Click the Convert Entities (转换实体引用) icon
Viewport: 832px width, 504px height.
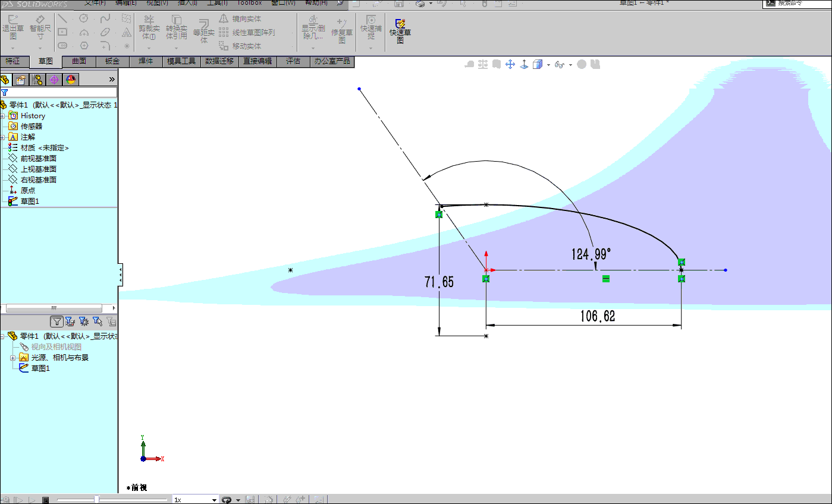(176, 27)
